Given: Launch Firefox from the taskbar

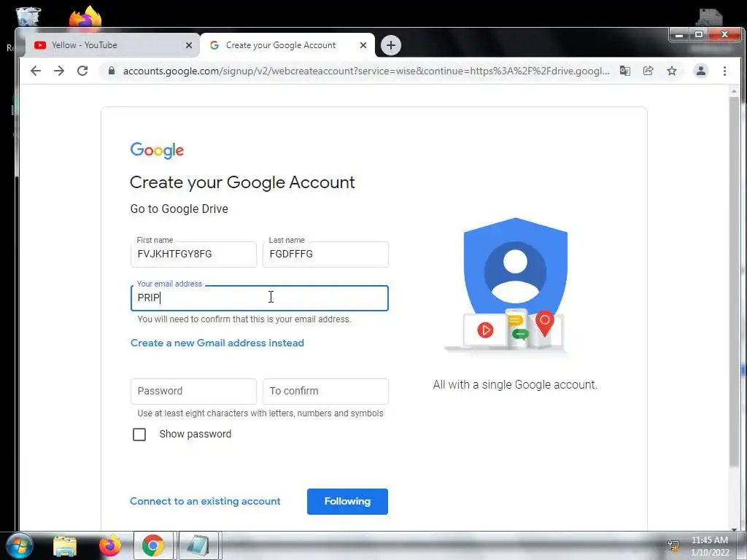Looking at the screenshot, I should pos(109,545).
